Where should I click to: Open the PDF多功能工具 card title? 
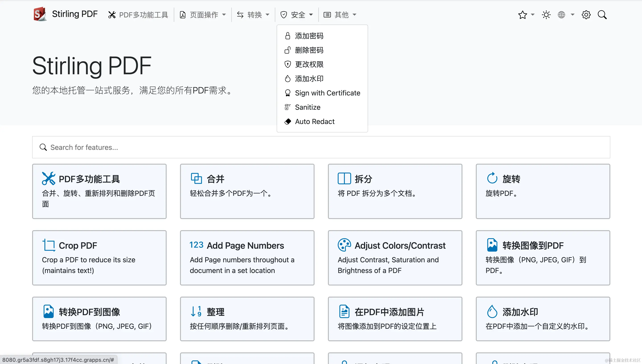pos(89,179)
